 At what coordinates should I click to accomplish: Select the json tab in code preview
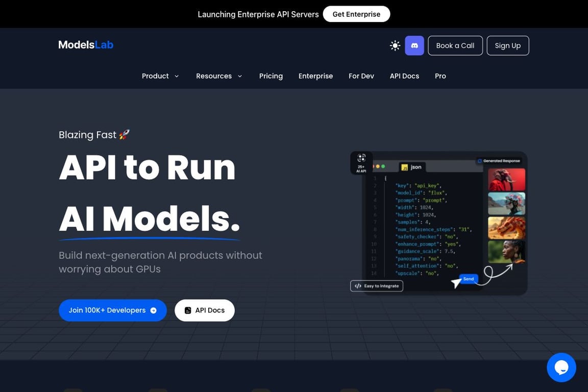tap(411, 167)
